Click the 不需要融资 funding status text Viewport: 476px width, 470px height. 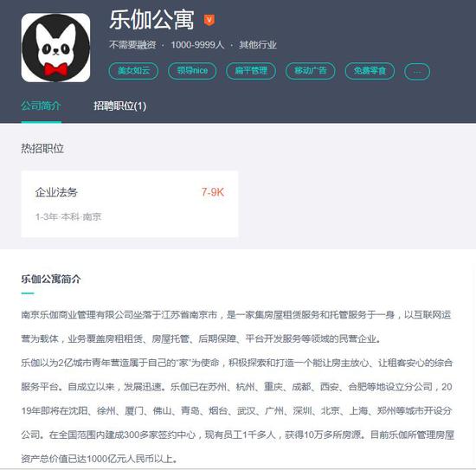132,45
